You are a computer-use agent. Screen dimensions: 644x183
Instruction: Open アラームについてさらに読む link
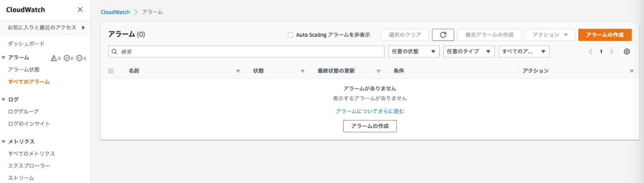pyautogui.click(x=370, y=111)
